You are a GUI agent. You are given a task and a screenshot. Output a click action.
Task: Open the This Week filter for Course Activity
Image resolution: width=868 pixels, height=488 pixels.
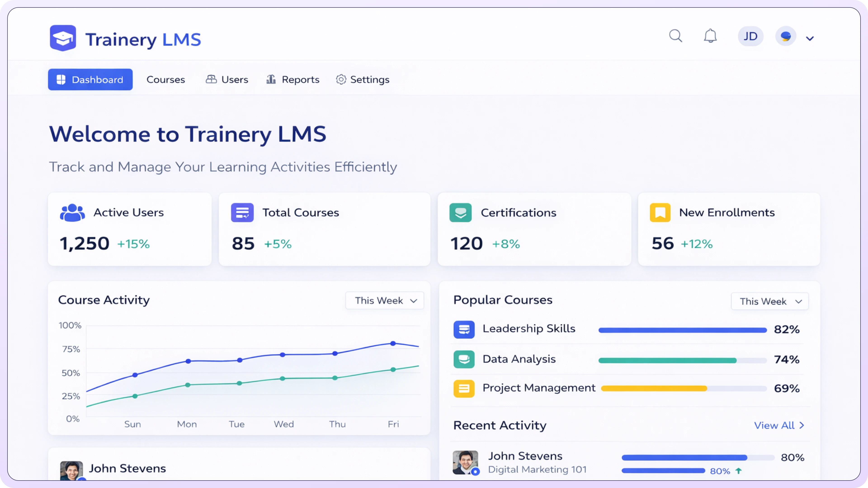(x=384, y=300)
